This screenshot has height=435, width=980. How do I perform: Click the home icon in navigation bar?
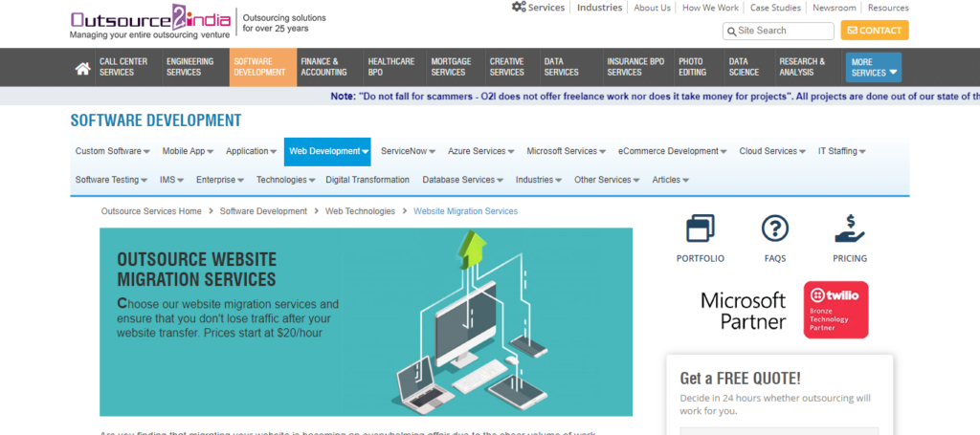pyautogui.click(x=83, y=68)
